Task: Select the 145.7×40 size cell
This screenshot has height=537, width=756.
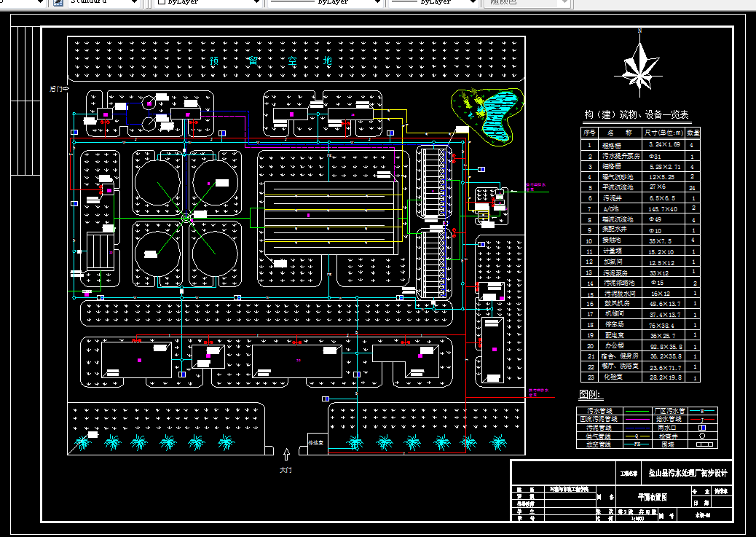Action: click(664, 208)
